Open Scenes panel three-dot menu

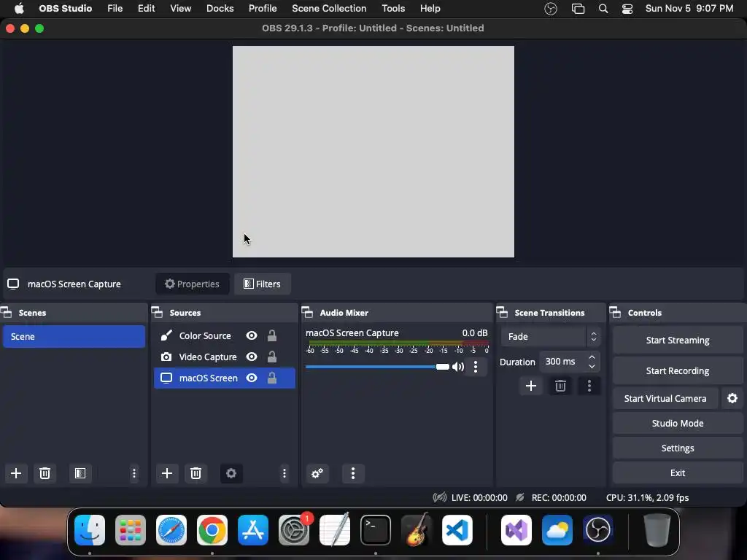coord(134,473)
